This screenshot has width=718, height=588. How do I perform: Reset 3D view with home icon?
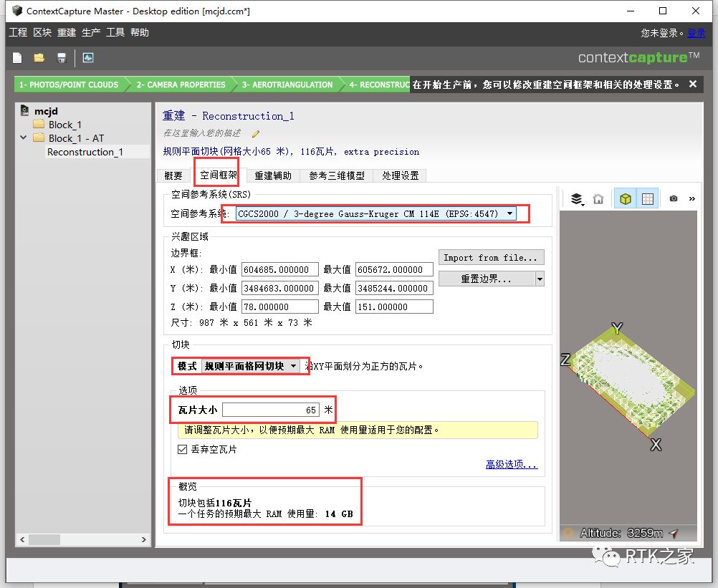[x=598, y=199]
